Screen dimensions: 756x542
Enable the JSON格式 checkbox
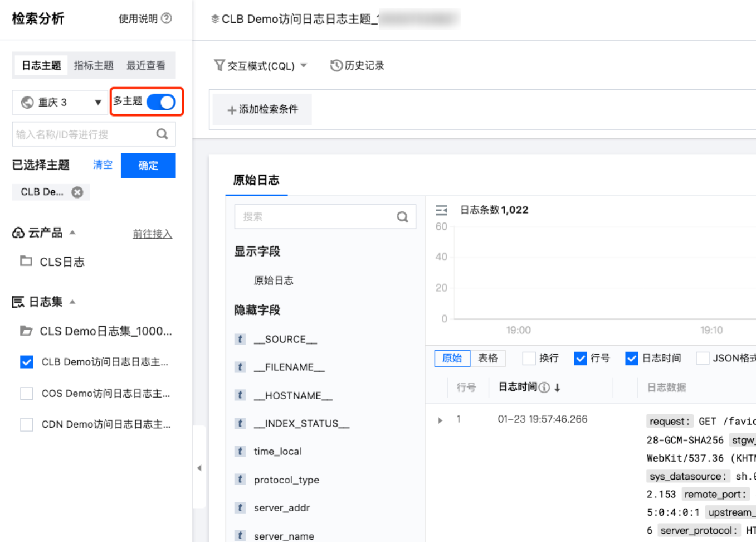[703, 358]
